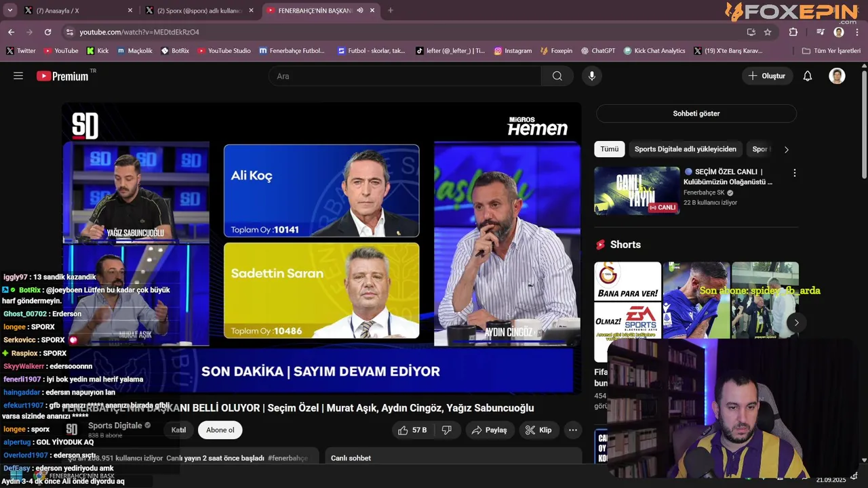The image size is (868, 488).
Task: Focus the YouTube Ara search field
Action: [405, 76]
